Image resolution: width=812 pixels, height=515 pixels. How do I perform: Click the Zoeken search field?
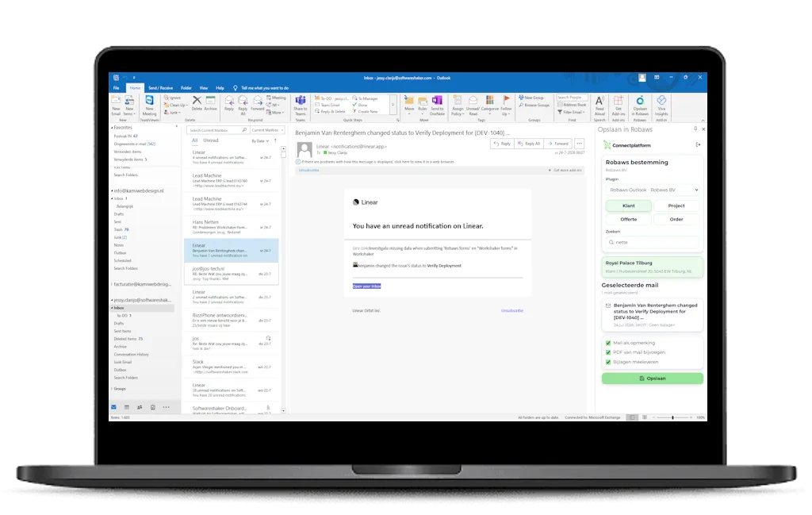652,242
